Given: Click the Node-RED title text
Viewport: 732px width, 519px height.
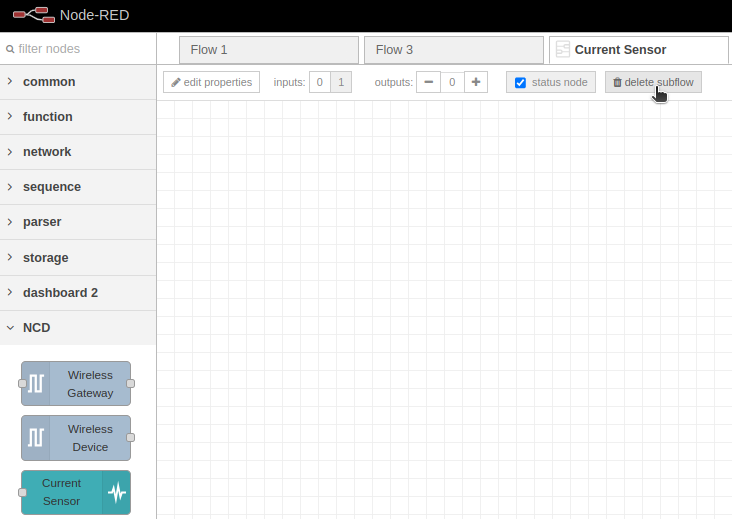Looking at the screenshot, I should point(95,15).
